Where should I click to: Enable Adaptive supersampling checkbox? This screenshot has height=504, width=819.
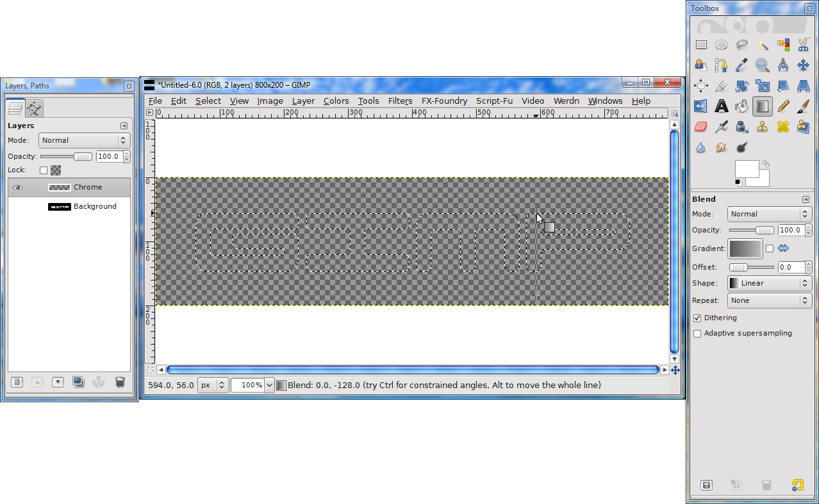coord(697,334)
